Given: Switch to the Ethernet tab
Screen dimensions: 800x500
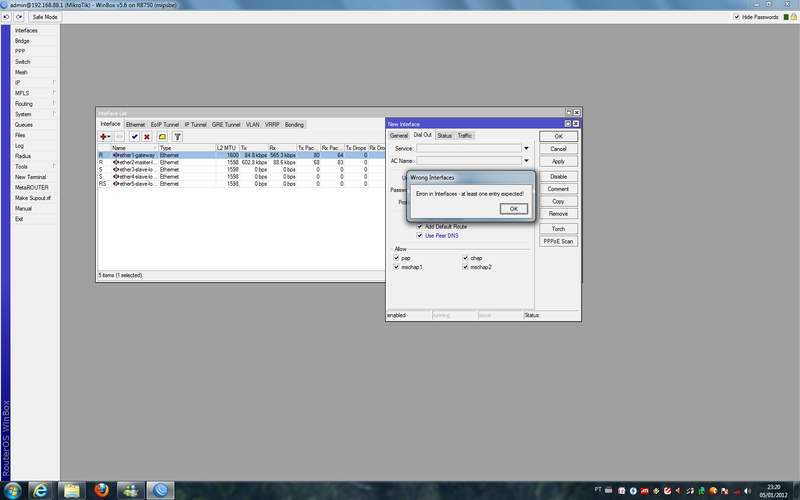Looking at the screenshot, I should click(x=135, y=124).
